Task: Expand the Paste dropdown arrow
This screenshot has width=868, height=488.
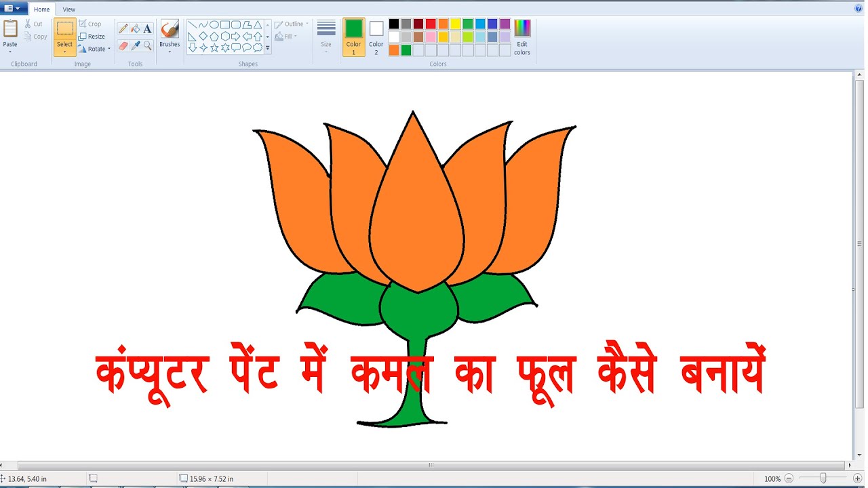Action: click(10, 52)
